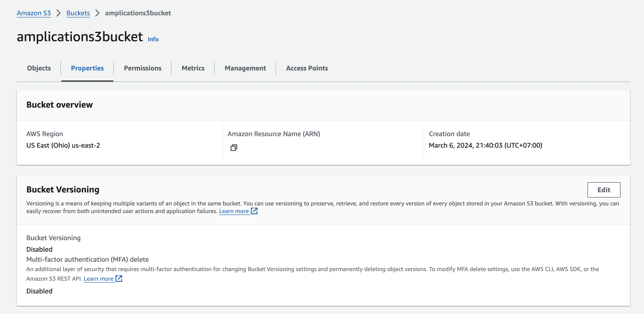644x314 pixels.
Task: Go to the Access Points tab
Action: coord(307,68)
